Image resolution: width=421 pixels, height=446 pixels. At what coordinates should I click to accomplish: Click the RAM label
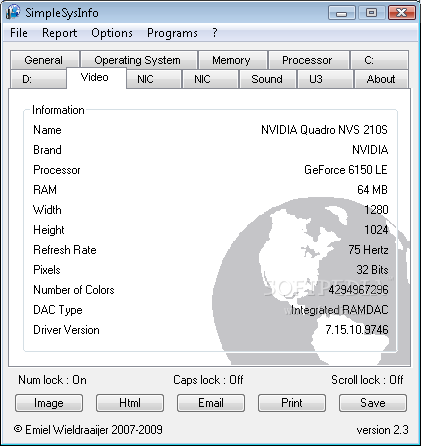45,190
